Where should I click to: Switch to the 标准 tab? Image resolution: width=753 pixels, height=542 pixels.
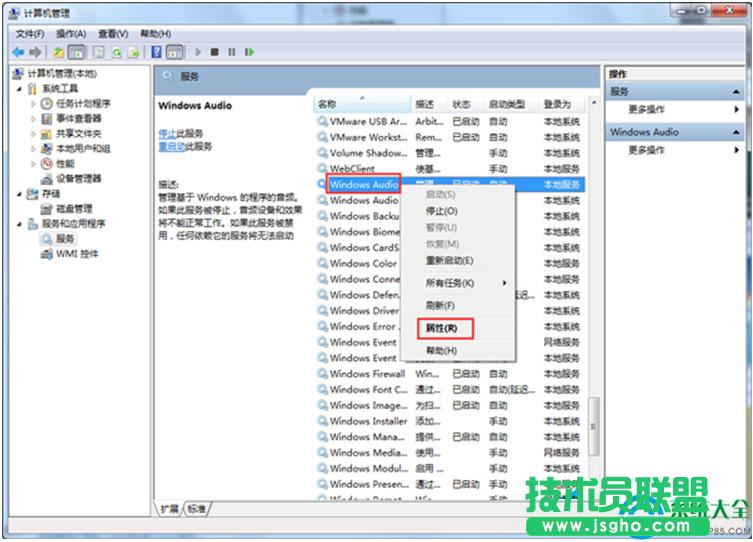tap(197, 509)
